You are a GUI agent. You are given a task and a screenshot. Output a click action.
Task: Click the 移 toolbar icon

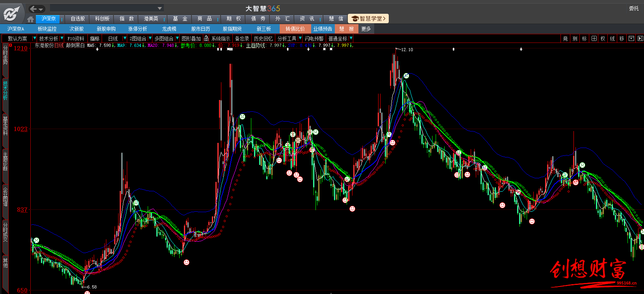(622, 39)
